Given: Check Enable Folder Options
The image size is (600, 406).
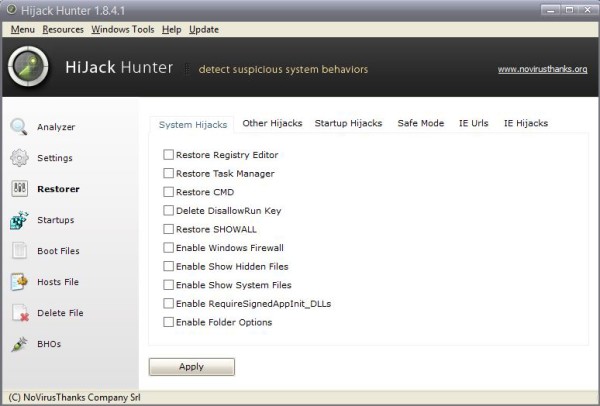Looking at the screenshot, I should (168, 322).
